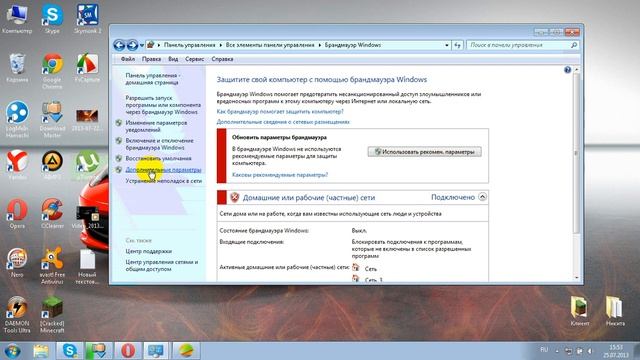
Task: Switch to Skype in the taskbar
Action: pyautogui.click(x=70, y=351)
